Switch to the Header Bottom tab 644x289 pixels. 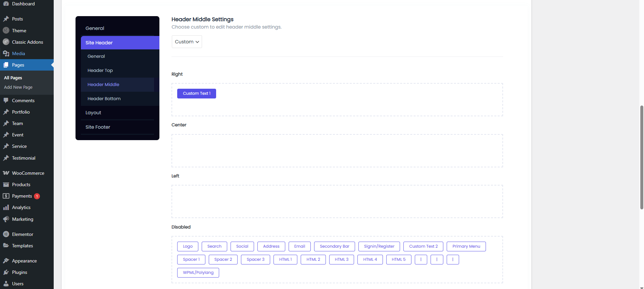[x=104, y=99]
